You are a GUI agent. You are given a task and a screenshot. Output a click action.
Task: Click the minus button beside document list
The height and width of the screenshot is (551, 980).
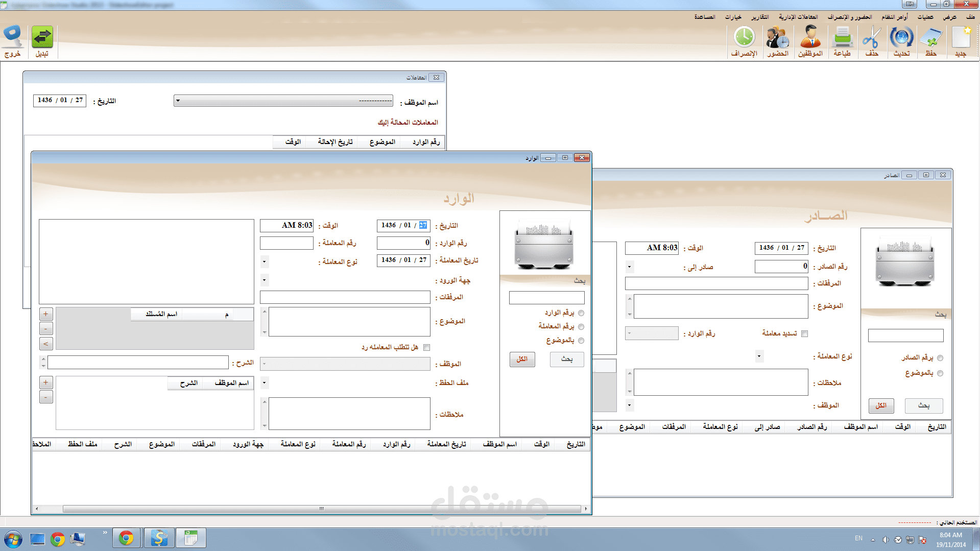[x=46, y=329]
